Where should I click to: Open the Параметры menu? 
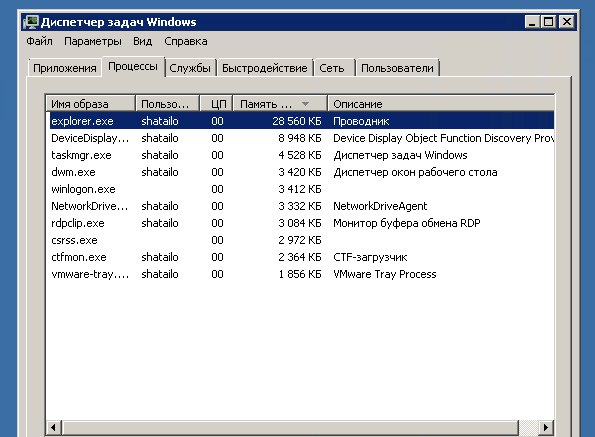[x=93, y=41]
